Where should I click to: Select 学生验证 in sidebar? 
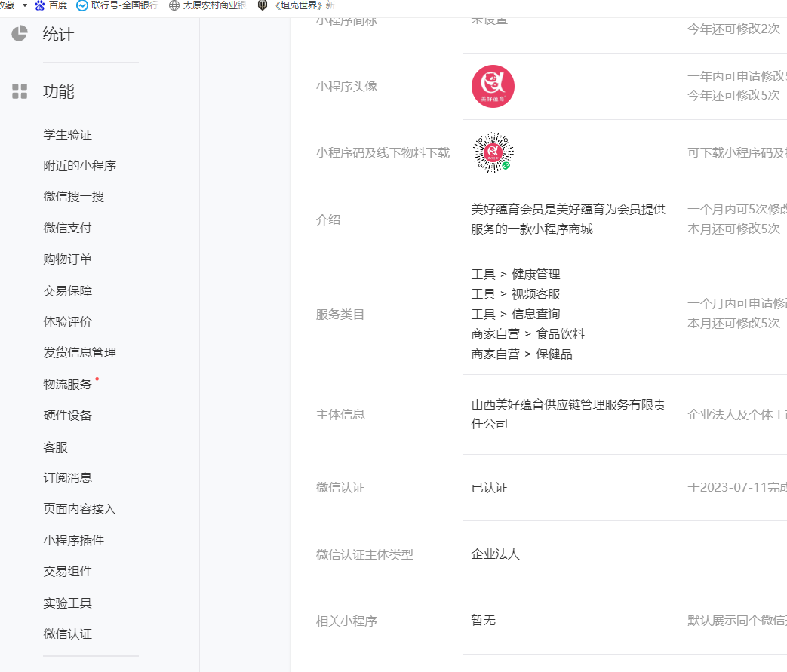68,134
